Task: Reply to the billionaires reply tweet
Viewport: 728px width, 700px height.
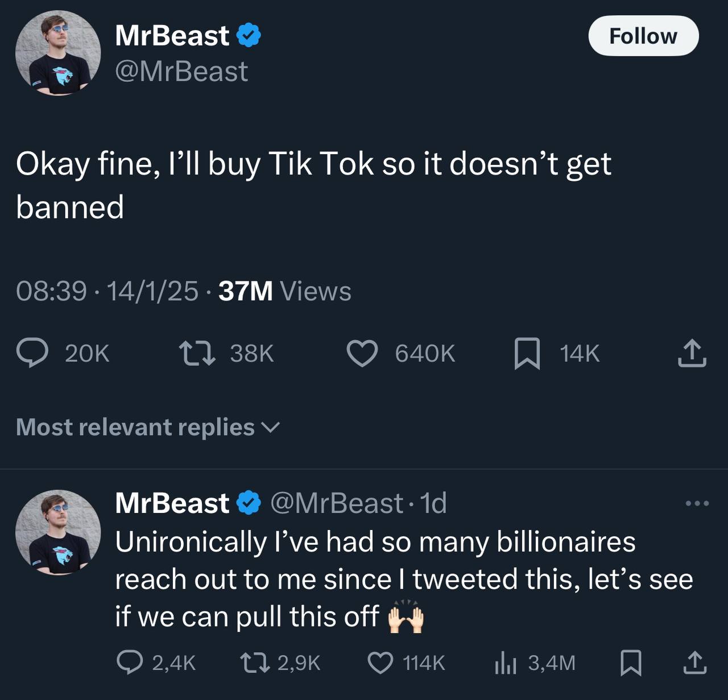Action: [130, 662]
